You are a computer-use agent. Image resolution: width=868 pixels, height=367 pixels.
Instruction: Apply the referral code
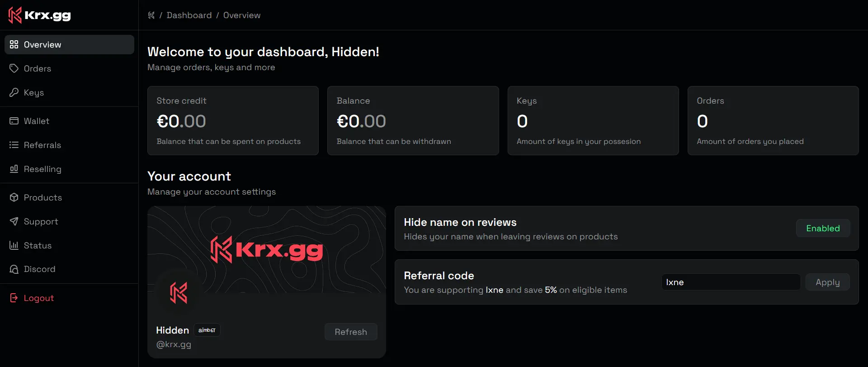coord(827,282)
